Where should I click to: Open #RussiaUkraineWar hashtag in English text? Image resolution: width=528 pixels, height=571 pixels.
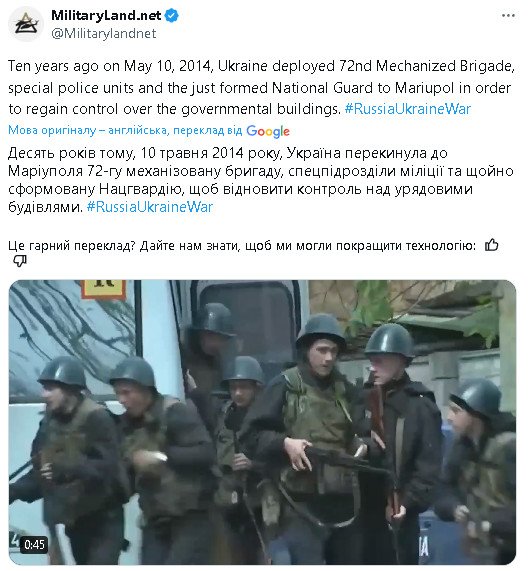click(x=407, y=109)
